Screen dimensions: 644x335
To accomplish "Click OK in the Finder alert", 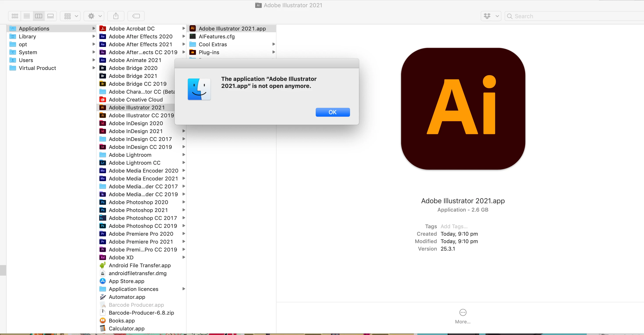I will tap(332, 112).
